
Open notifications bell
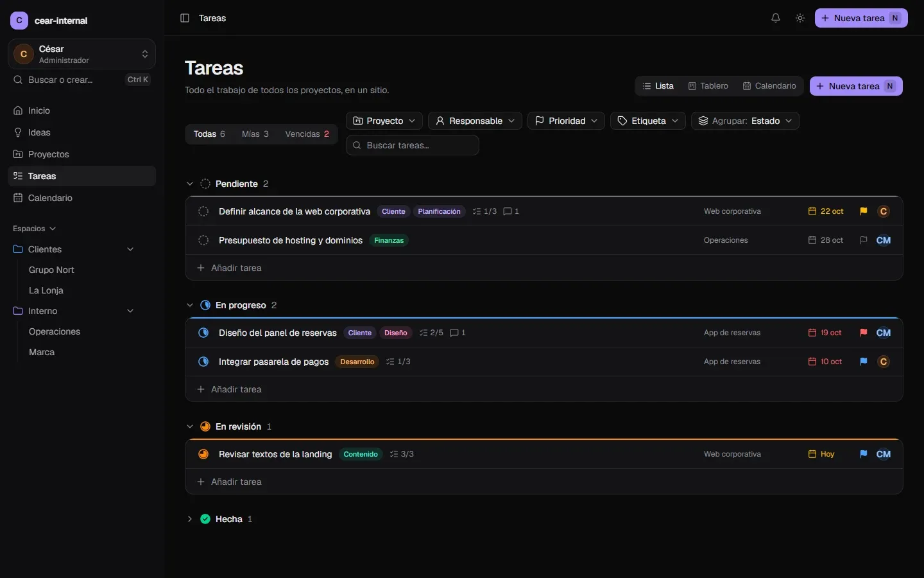(776, 18)
